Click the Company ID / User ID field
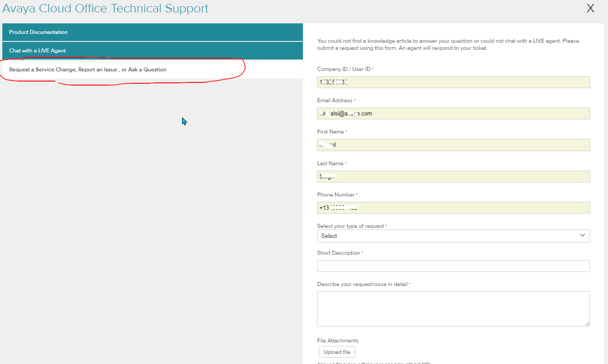Viewport: 608px width, 364px height. [453, 82]
